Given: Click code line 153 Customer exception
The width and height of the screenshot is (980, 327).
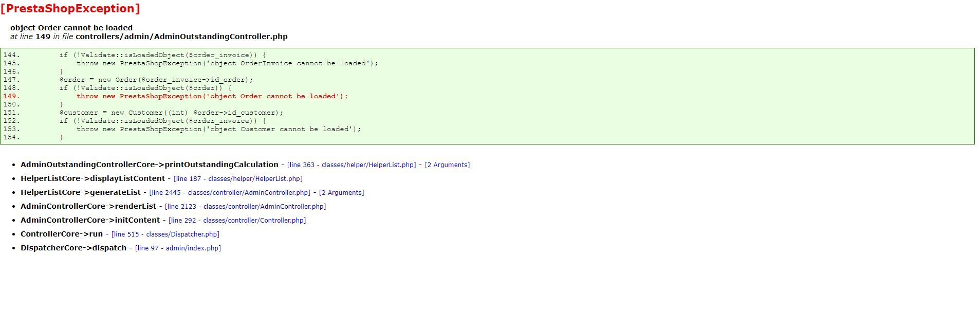Looking at the screenshot, I should [x=218, y=129].
